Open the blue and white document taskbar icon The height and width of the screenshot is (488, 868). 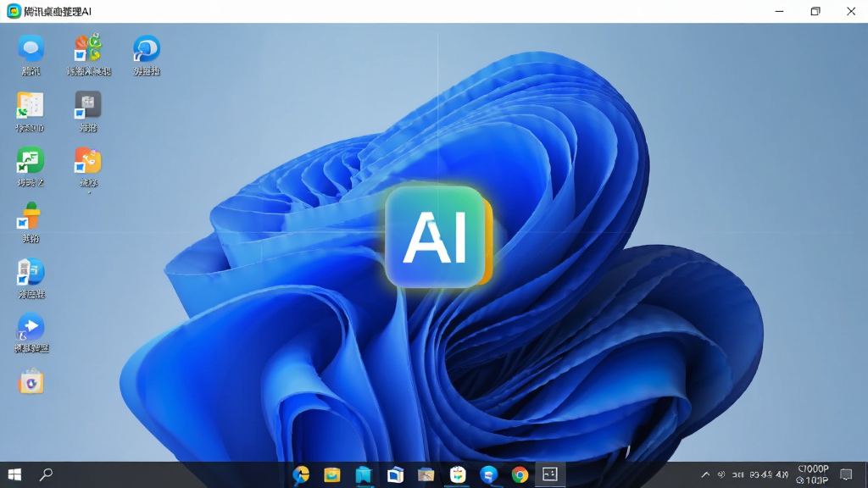pyautogui.click(x=395, y=474)
